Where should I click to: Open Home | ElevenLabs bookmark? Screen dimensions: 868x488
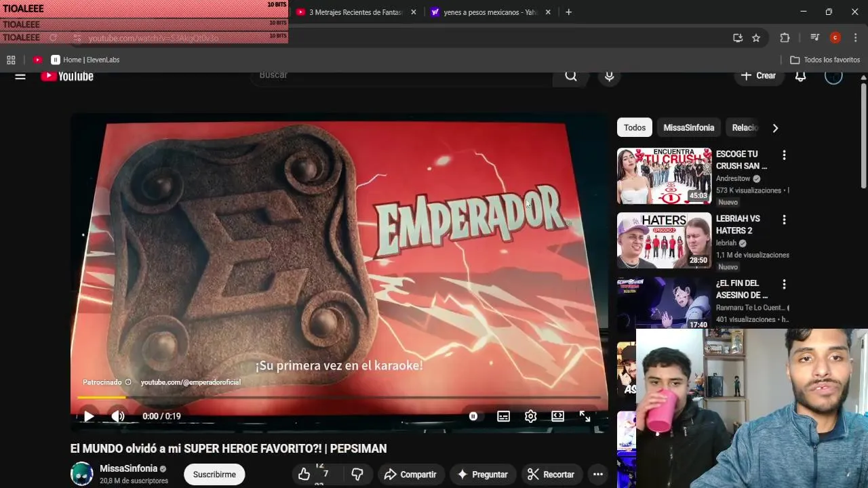(85, 60)
